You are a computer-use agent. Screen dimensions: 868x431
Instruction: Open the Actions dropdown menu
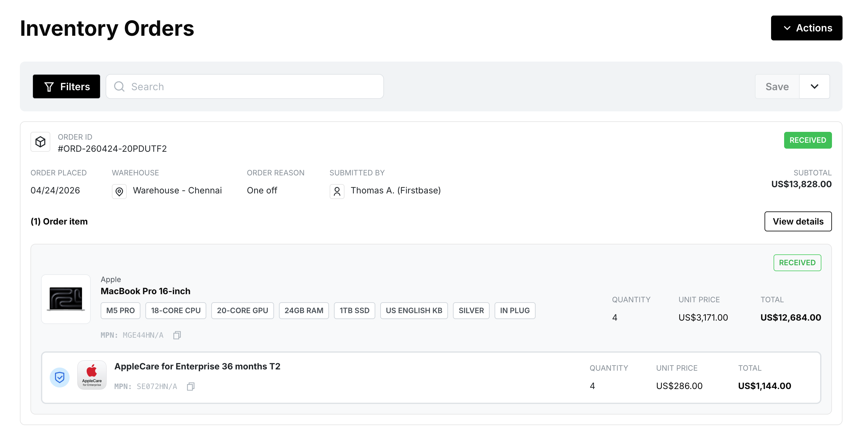[806, 28]
